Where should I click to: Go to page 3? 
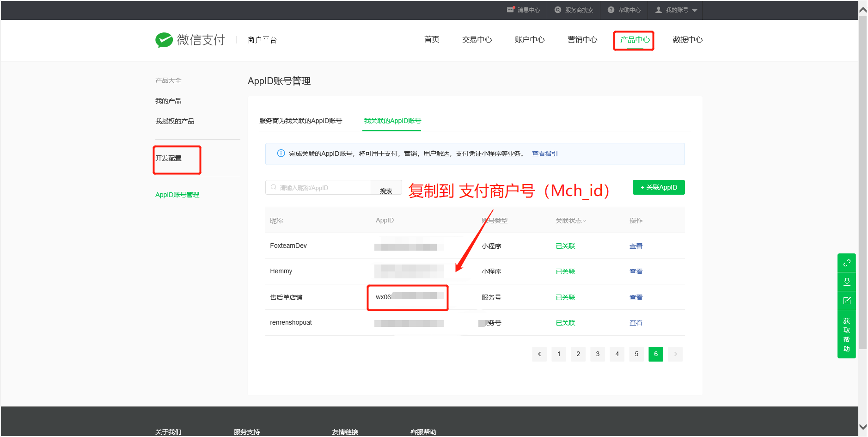[598, 354]
